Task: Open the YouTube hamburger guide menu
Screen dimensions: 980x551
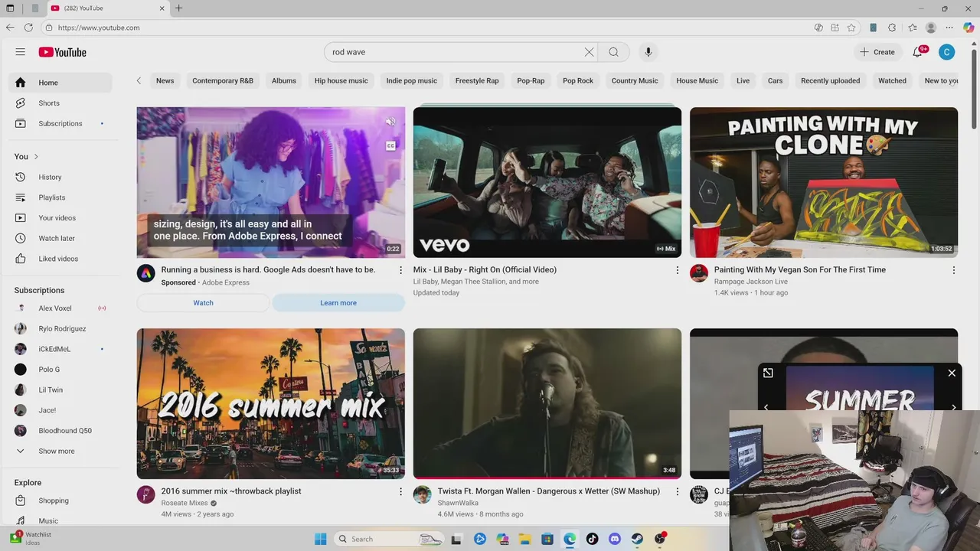Action: (21, 52)
